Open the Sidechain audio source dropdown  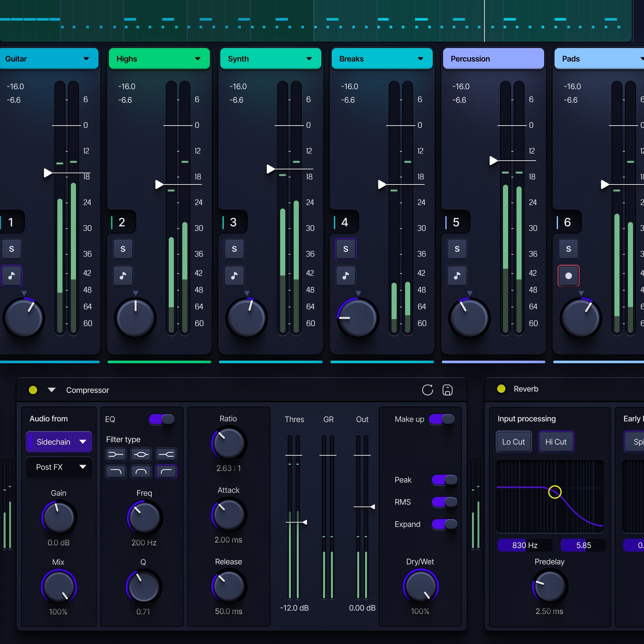(59, 442)
